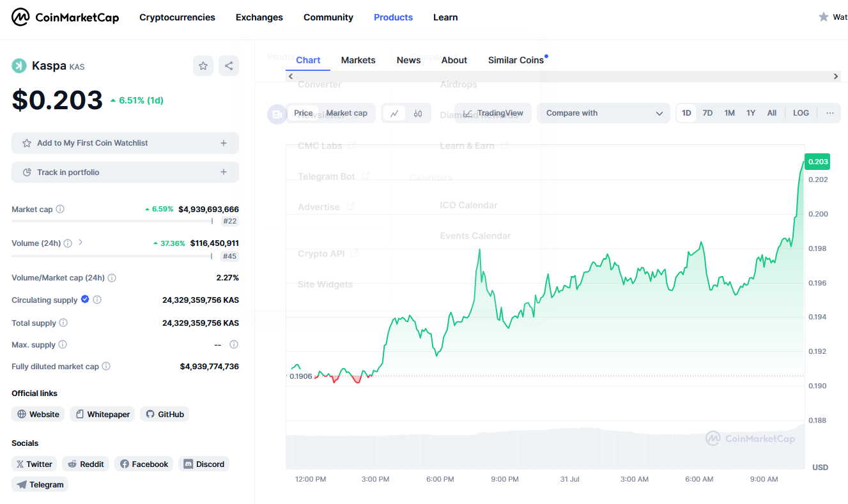Click the Max. supply info icon
This screenshot has height=504, width=848.
click(x=63, y=345)
